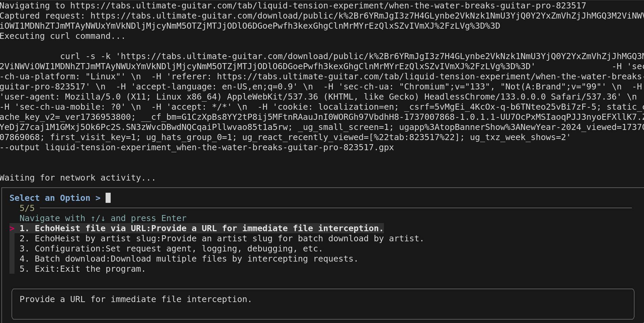Click the description text in the preview box
The width and height of the screenshot is (644, 323).
[x=136, y=299]
